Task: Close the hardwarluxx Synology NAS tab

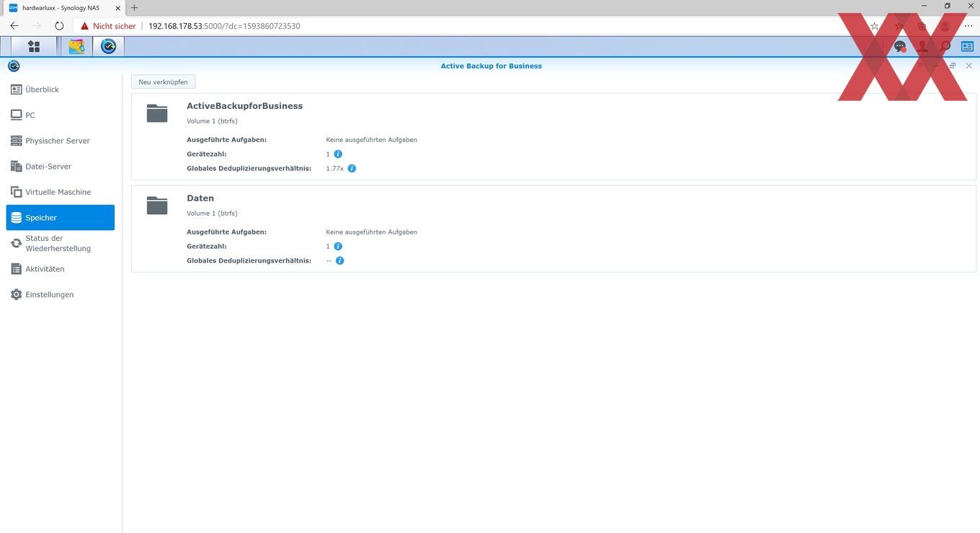Action: 118,8
